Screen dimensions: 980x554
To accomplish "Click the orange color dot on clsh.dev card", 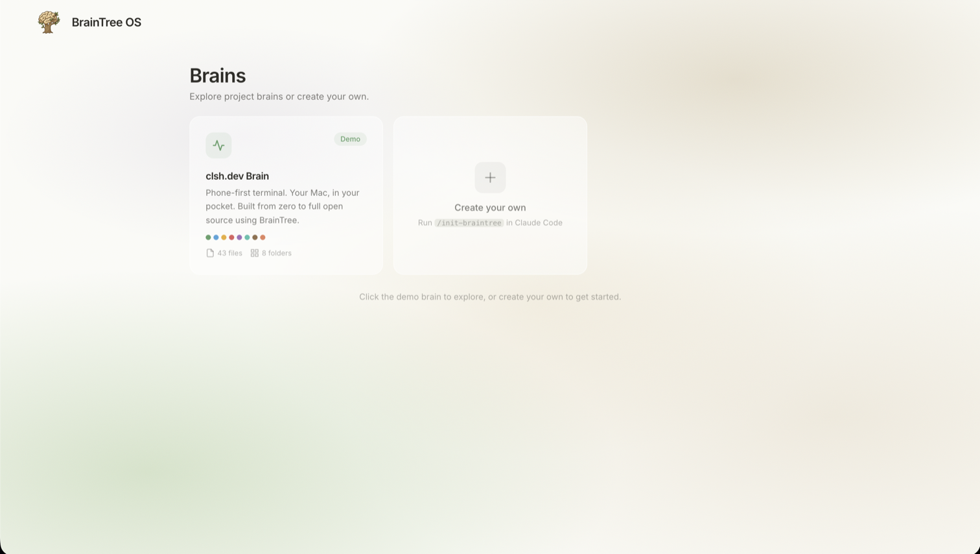I will (x=262, y=237).
